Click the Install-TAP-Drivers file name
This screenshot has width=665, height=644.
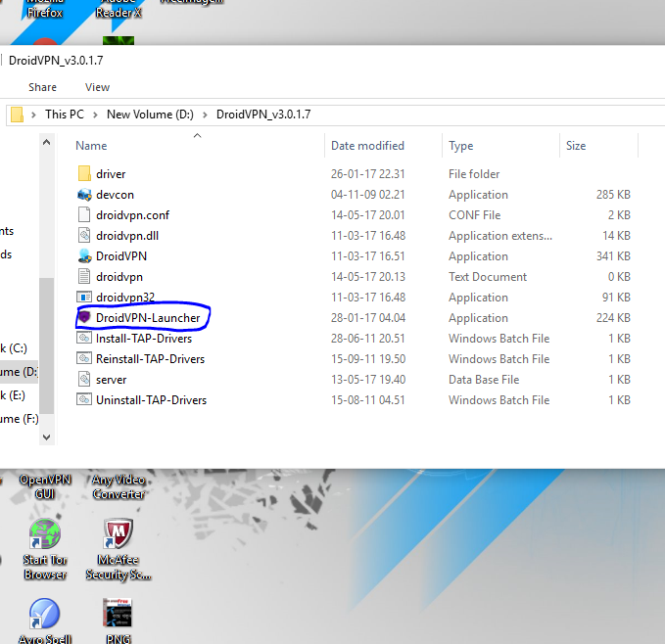pyautogui.click(x=144, y=339)
